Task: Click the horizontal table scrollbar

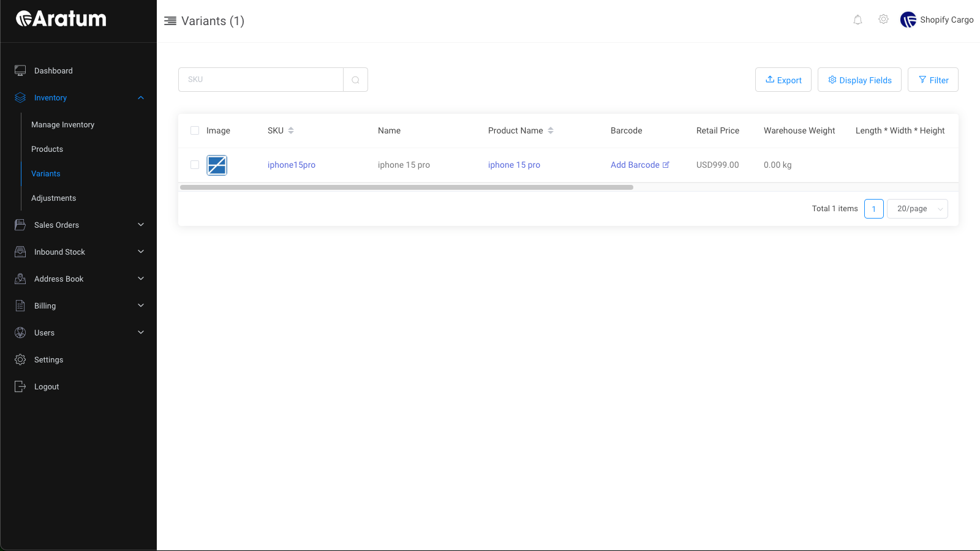Action: coord(407,187)
